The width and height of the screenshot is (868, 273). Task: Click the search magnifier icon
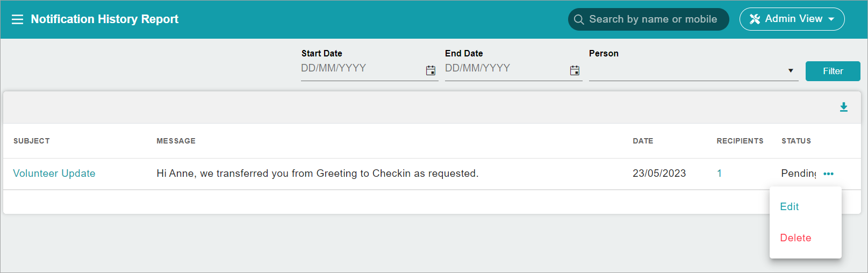579,19
